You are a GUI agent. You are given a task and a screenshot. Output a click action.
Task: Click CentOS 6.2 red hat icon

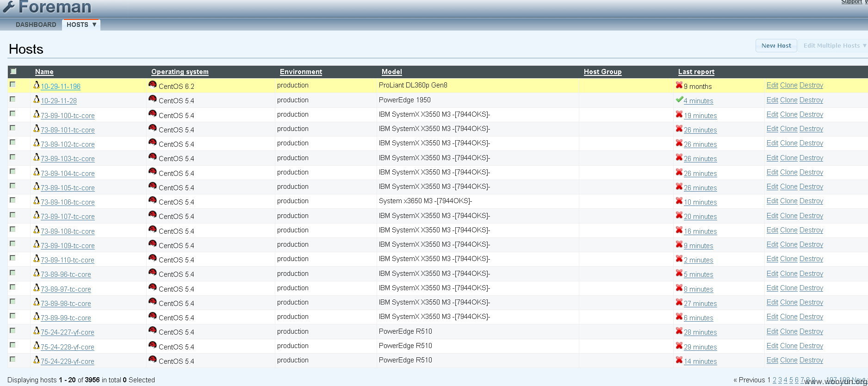tap(152, 85)
